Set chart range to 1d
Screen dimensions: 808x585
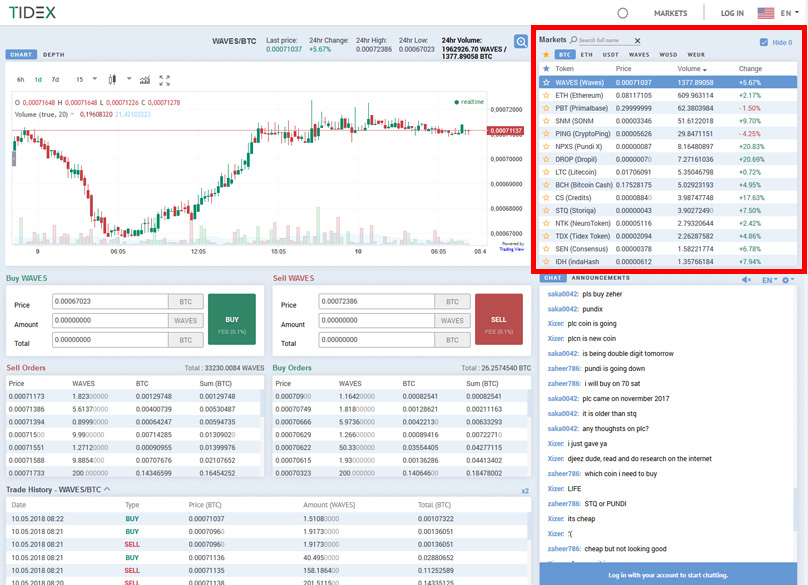tap(38, 79)
